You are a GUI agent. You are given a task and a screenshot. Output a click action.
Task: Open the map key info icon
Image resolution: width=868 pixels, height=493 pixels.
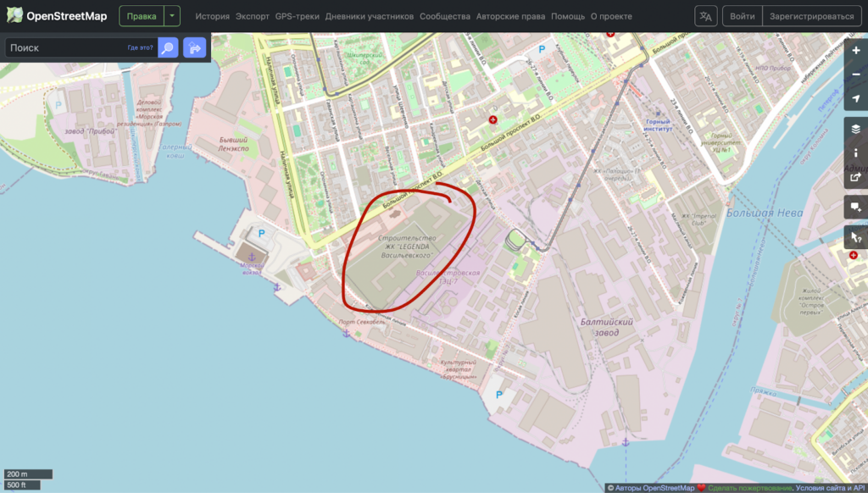click(x=856, y=152)
